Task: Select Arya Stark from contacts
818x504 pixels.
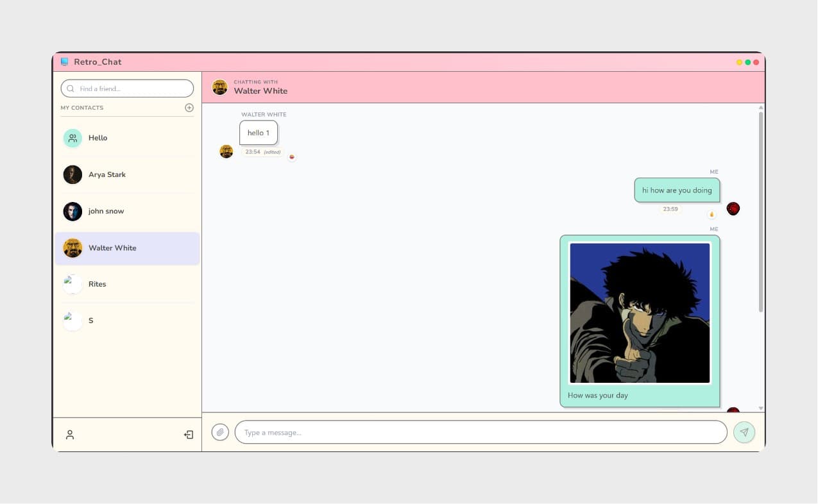Action: point(107,174)
